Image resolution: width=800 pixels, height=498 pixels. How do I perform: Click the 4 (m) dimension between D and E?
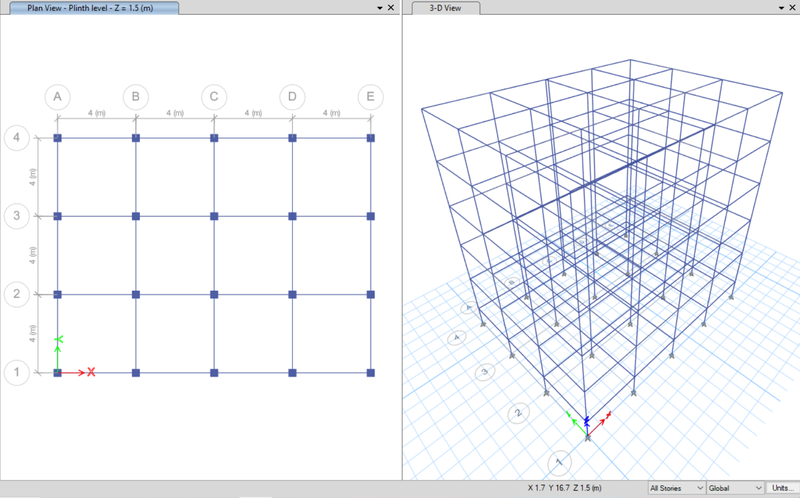tap(331, 113)
